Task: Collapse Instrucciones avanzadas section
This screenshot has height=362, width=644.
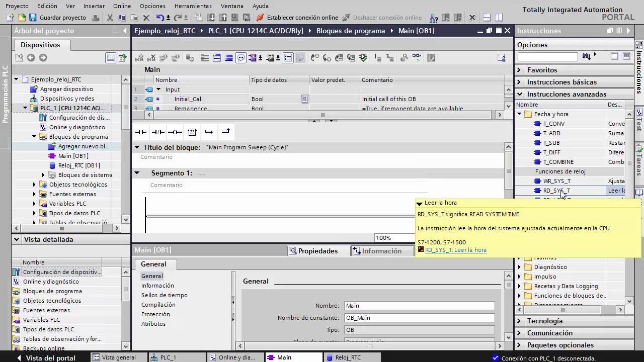Action: click(x=520, y=94)
